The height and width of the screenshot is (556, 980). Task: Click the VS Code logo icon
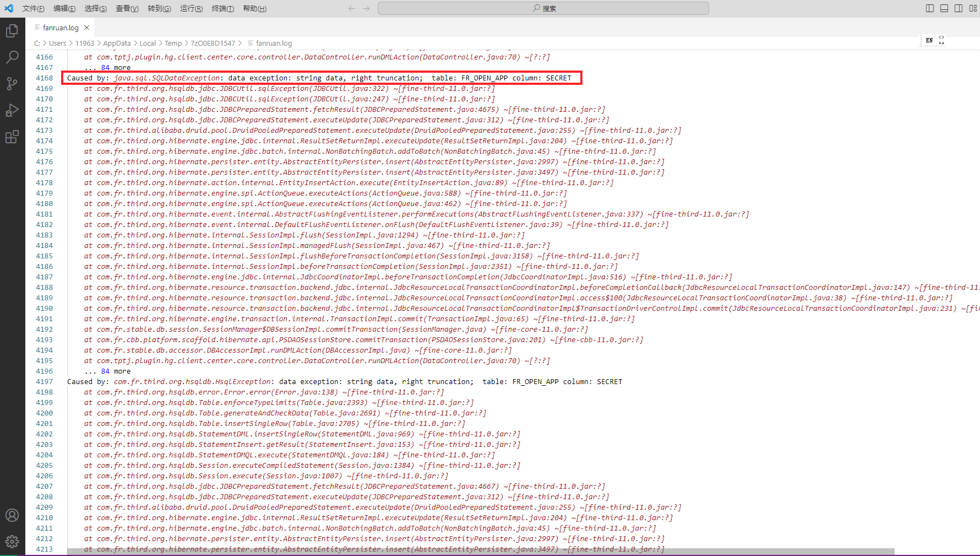click(x=9, y=8)
